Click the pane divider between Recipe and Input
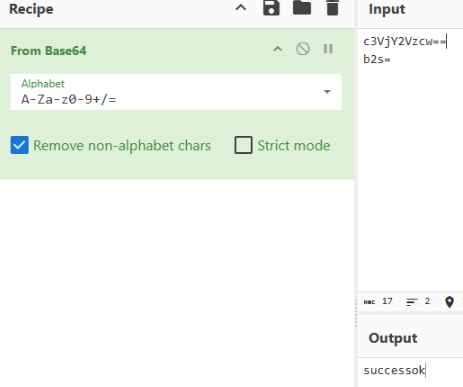This screenshot has height=387, width=463. coord(356,193)
